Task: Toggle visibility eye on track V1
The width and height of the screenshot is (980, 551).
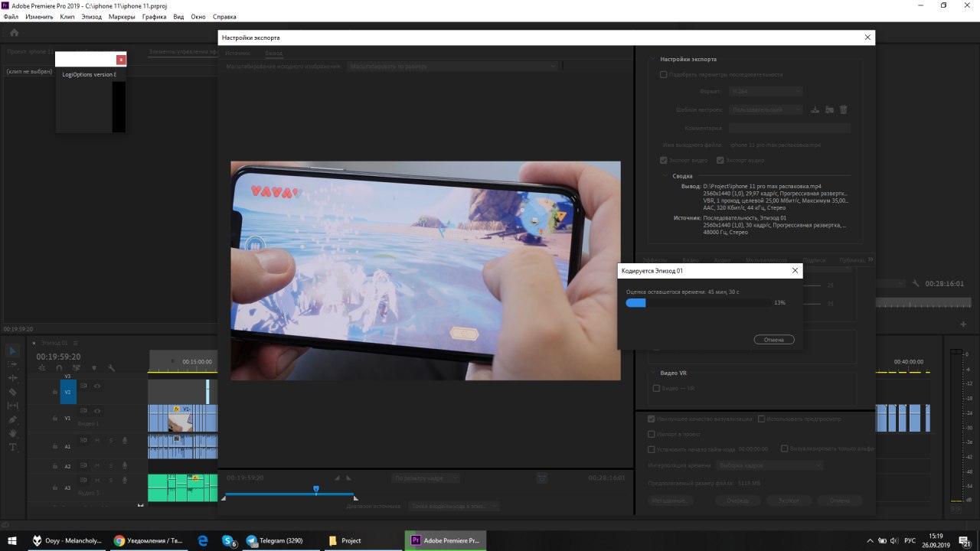Action: 97,411
